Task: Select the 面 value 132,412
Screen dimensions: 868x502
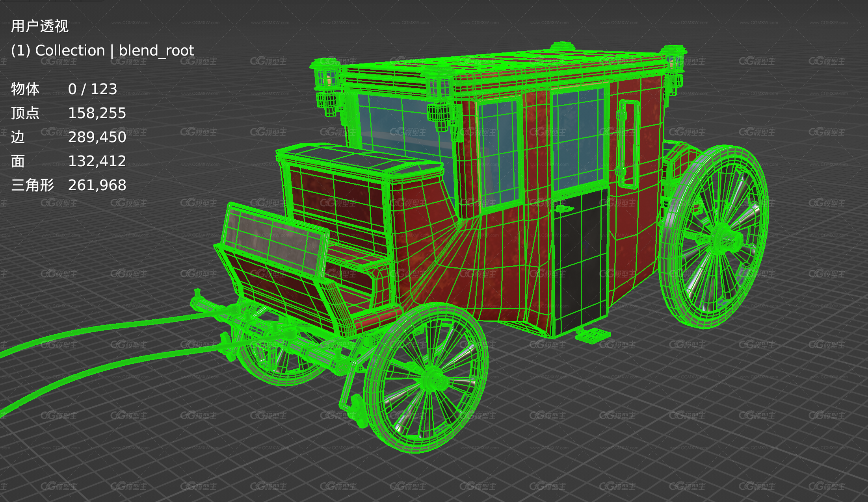Action: 97,161
